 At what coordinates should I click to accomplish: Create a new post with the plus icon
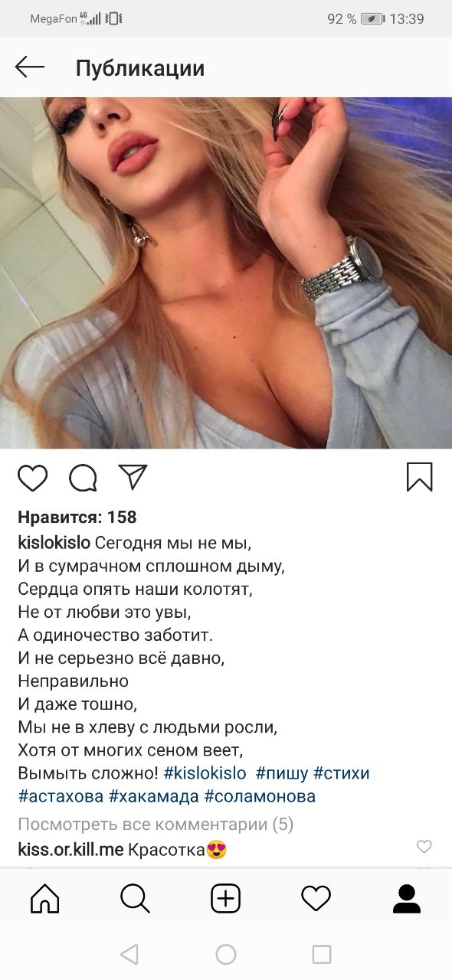pyautogui.click(x=226, y=898)
